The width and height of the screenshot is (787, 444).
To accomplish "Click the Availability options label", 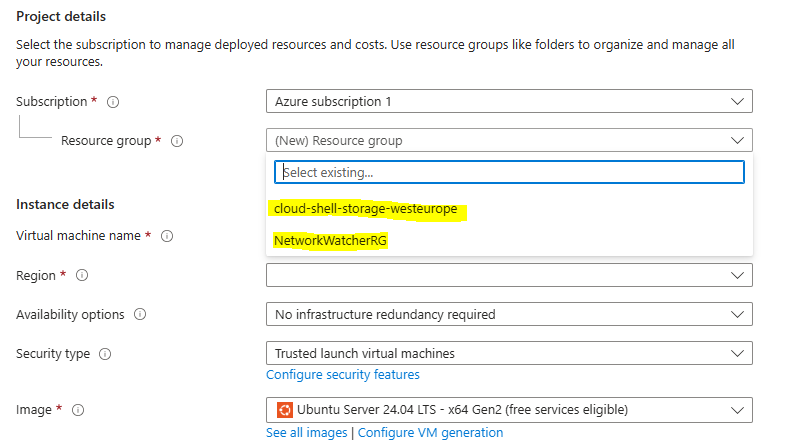I will coord(70,315).
